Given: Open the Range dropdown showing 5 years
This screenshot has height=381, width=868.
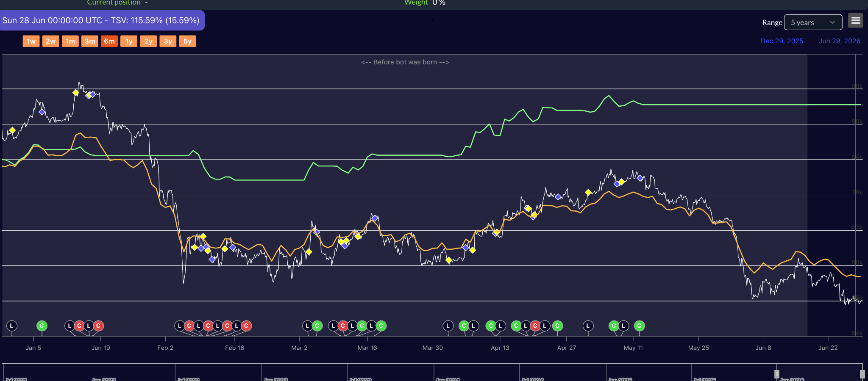Looking at the screenshot, I should [813, 22].
